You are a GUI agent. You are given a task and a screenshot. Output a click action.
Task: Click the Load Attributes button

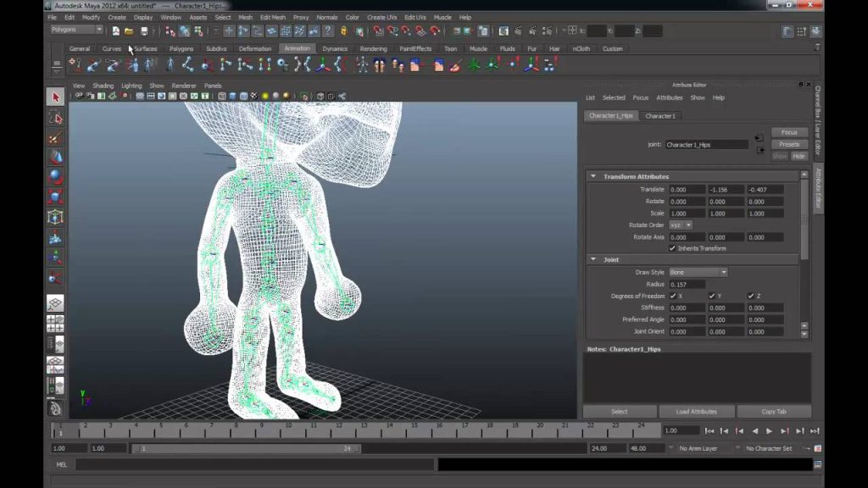tap(697, 412)
